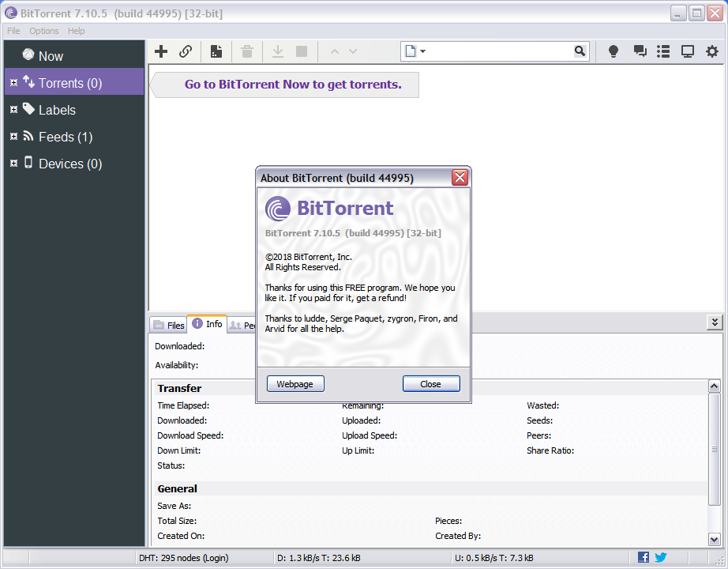
Task: Click the upload speed status U: 0.5 kB/s
Action: [494, 558]
